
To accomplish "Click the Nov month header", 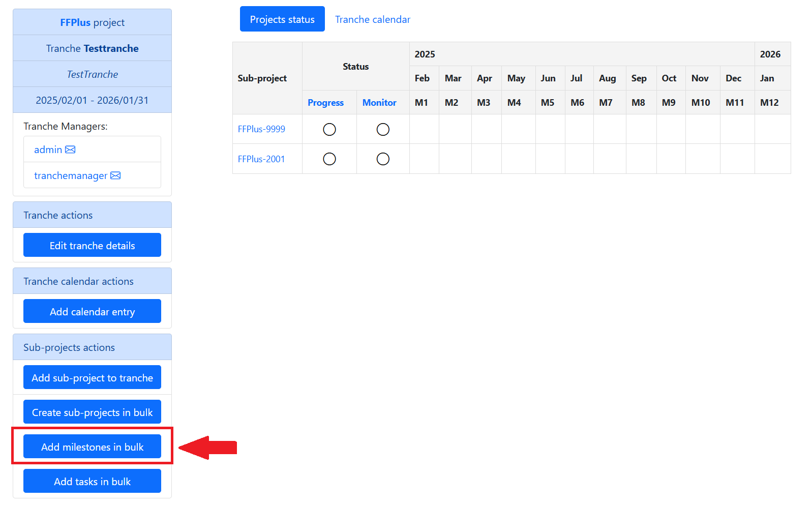I will pyautogui.click(x=703, y=78).
